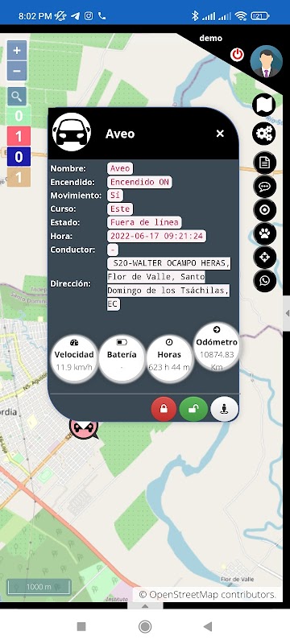
Task: Expand the right side panel arrow
Action: (x=287, y=313)
